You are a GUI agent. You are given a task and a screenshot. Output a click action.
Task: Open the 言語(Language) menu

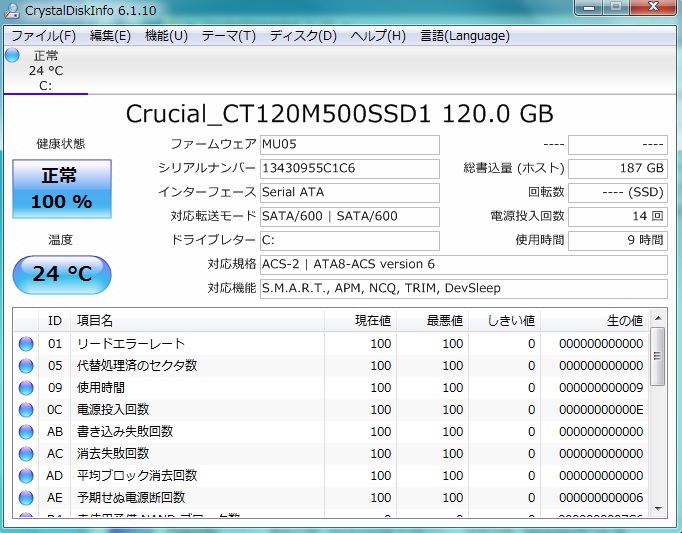(x=465, y=36)
